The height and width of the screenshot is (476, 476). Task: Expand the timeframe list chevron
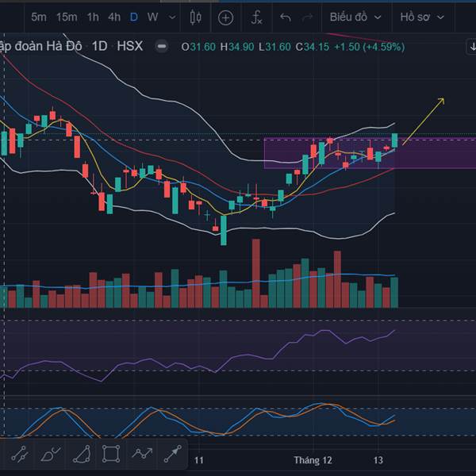click(172, 17)
